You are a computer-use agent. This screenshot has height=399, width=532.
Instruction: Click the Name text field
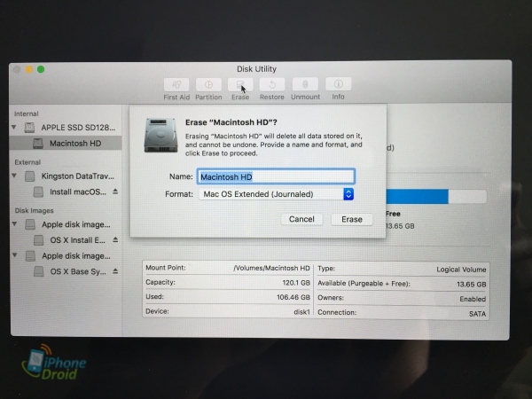point(276,176)
